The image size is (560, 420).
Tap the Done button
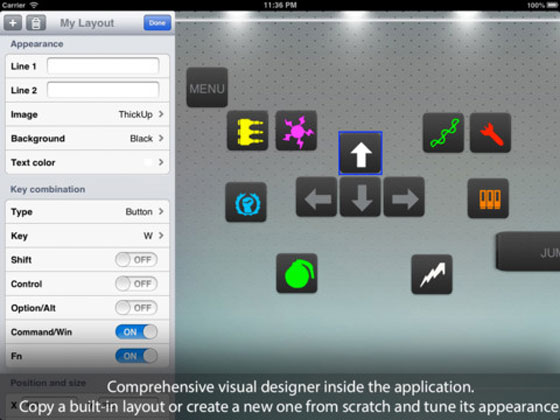click(x=157, y=23)
